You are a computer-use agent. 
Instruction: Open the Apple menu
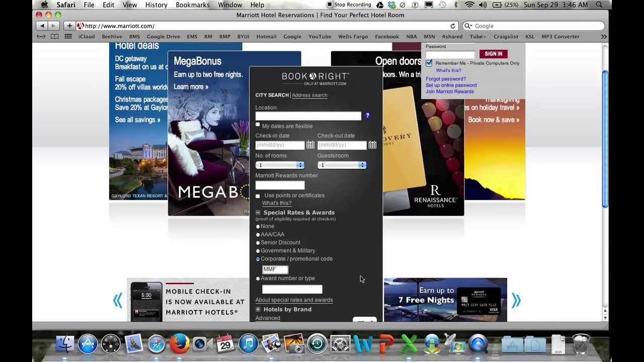point(44,5)
